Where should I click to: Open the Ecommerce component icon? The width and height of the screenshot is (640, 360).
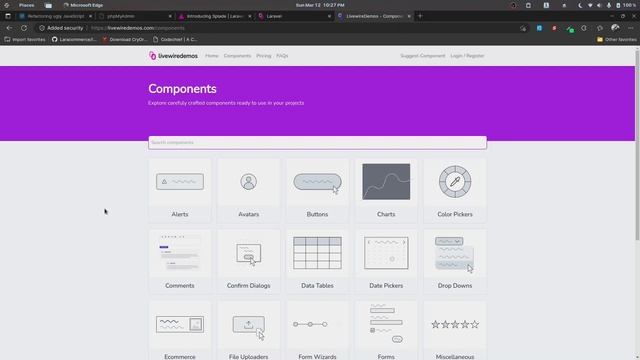(x=180, y=324)
